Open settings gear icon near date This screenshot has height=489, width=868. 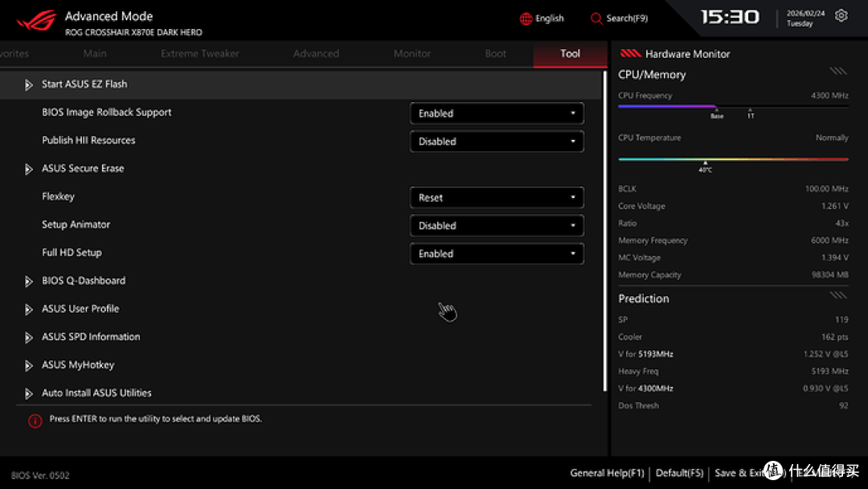click(x=841, y=15)
